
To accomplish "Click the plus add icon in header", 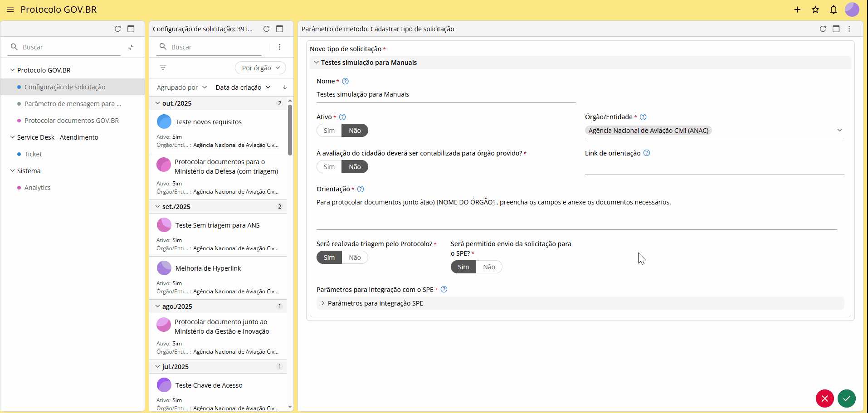I will coord(797,10).
